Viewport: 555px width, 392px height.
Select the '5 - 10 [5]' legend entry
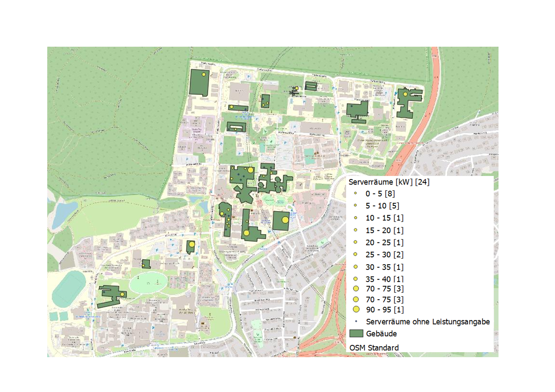pos(382,206)
